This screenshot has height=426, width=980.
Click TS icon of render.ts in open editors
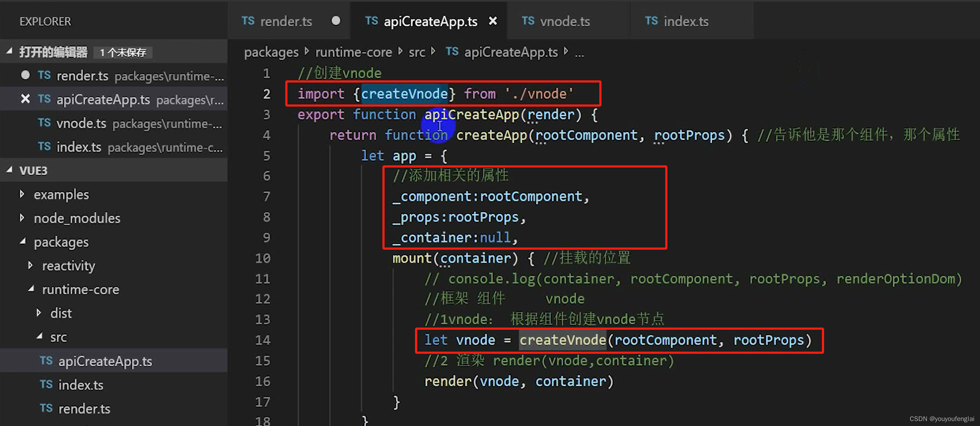coord(44,75)
